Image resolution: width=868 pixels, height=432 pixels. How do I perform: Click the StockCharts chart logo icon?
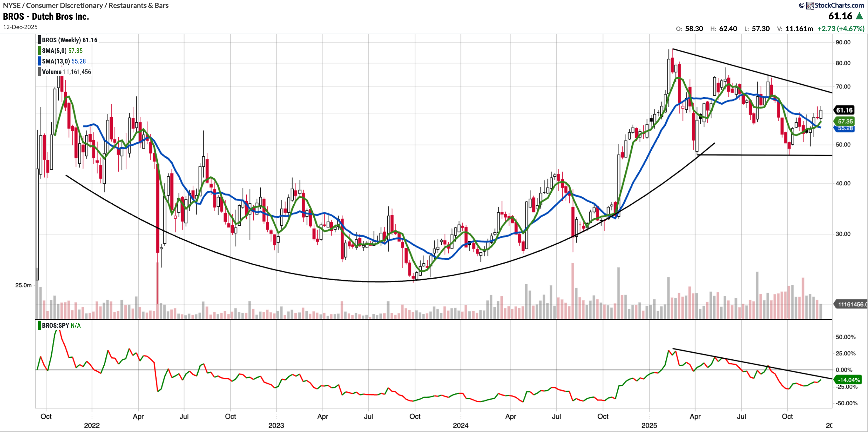click(x=810, y=6)
